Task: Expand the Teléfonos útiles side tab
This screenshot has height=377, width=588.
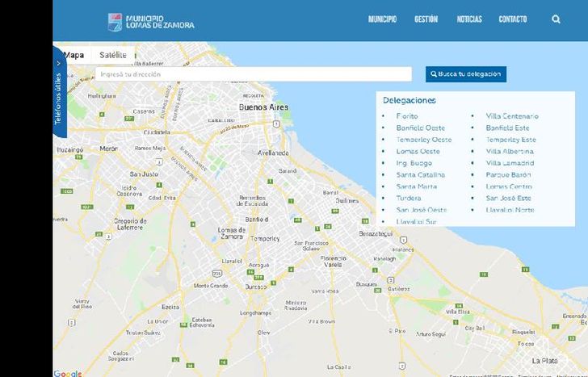Action: (58, 98)
